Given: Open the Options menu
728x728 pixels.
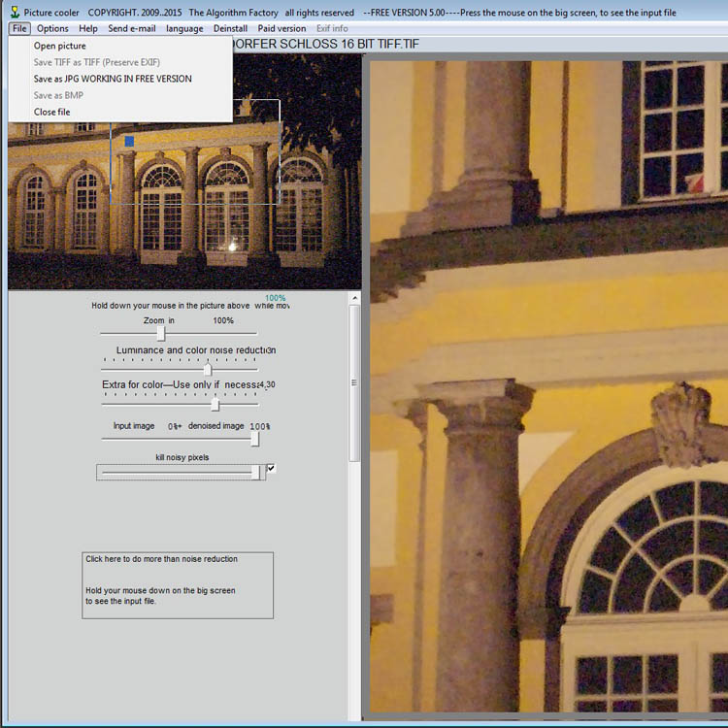Looking at the screenshot, I should 52,28.
